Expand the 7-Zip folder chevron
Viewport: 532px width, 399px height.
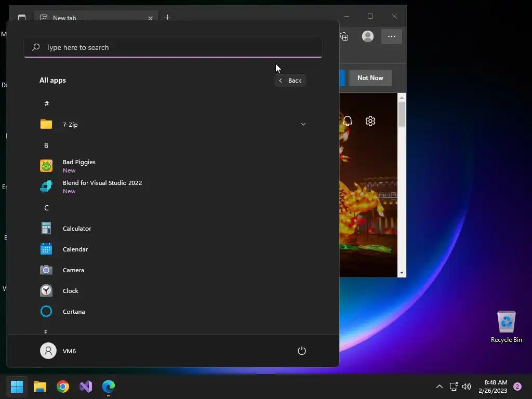point(303,125)
